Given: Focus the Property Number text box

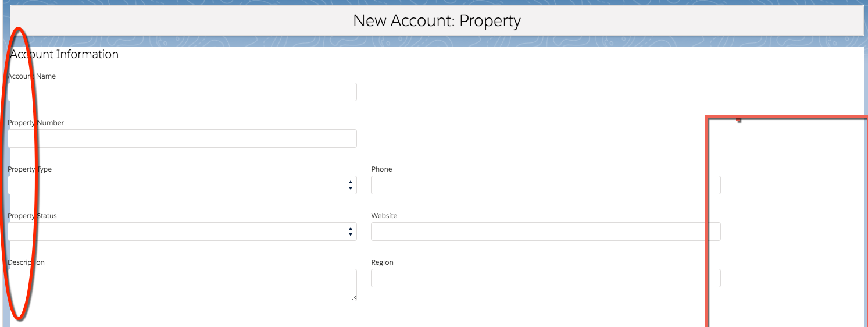Looking at the screenshot, I should click(x=182, y=138).
